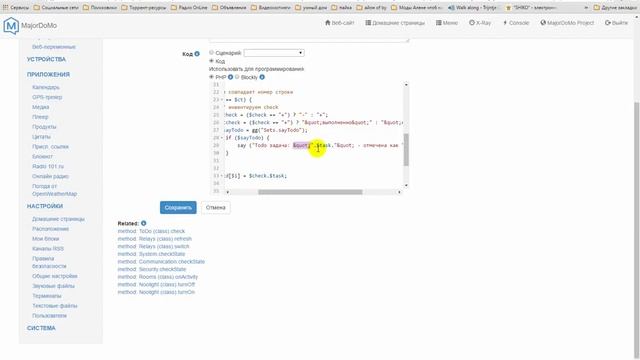This screenshot has height=360, width=640.
Task: Click the code editor horizontal scrollbar thumb
Action: [310, 192]
